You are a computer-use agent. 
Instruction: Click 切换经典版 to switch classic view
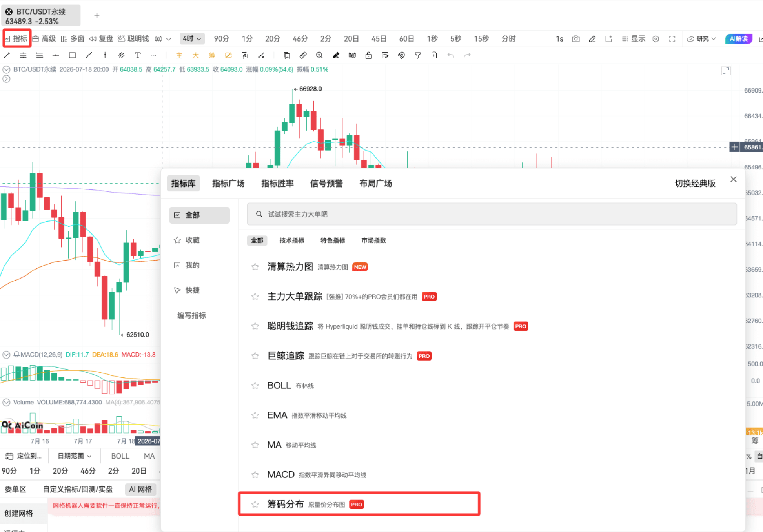(695, 184)
